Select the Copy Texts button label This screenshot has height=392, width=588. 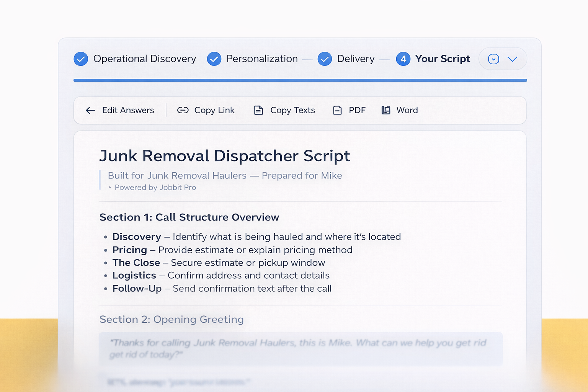click(292, 110)
